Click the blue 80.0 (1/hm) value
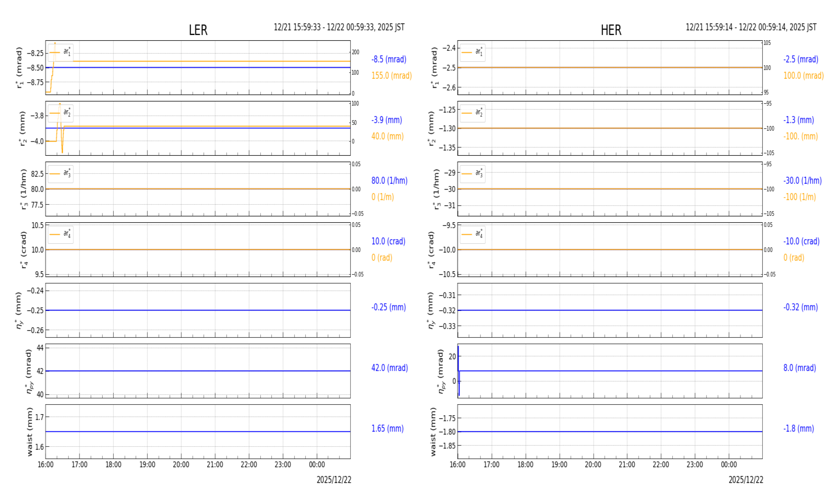Screen dimensions: 824x504 [x=389, y=181]
